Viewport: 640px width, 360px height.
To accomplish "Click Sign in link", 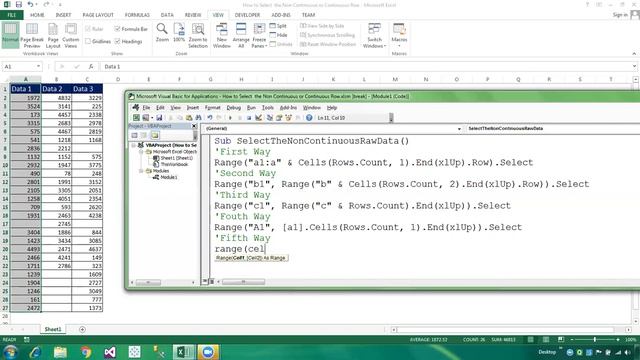I will [620, 15].
